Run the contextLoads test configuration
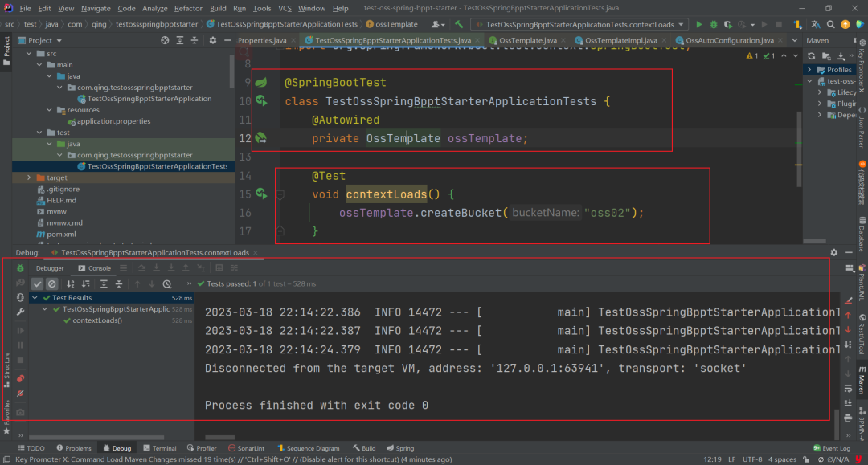 [x=698, y=24]
